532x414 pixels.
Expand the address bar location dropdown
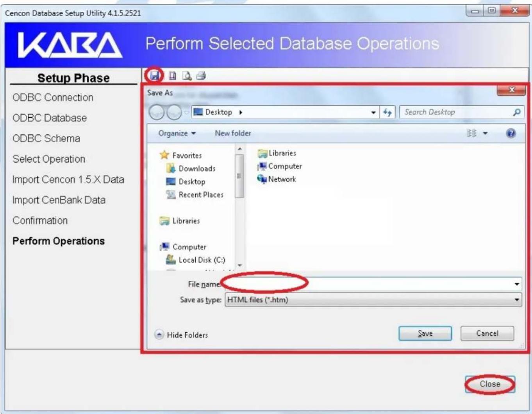tap(373, 113)
